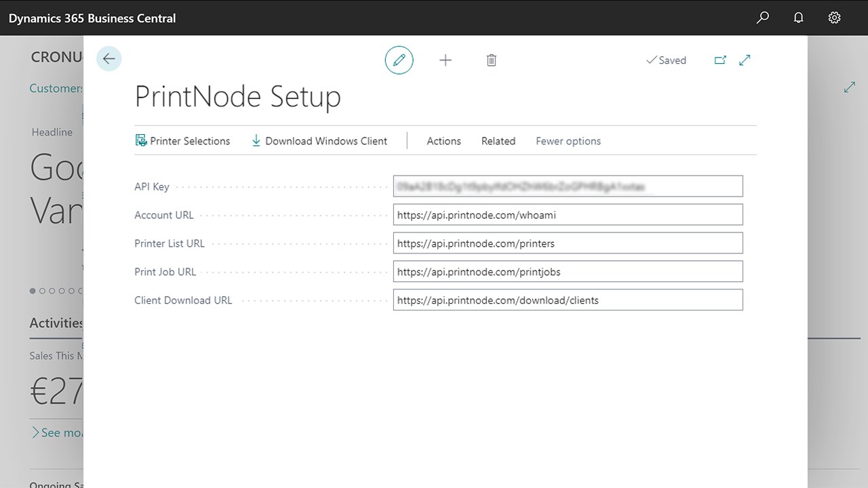Viewport: 868px width, 488px height.
Task: Open the Actions menu
Action: (443, 141)
